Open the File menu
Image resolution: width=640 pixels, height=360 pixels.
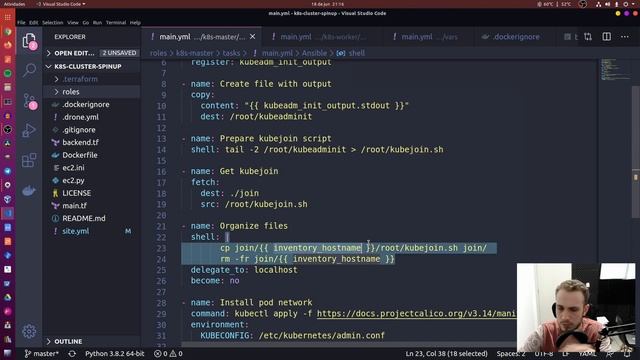(22, 22)
